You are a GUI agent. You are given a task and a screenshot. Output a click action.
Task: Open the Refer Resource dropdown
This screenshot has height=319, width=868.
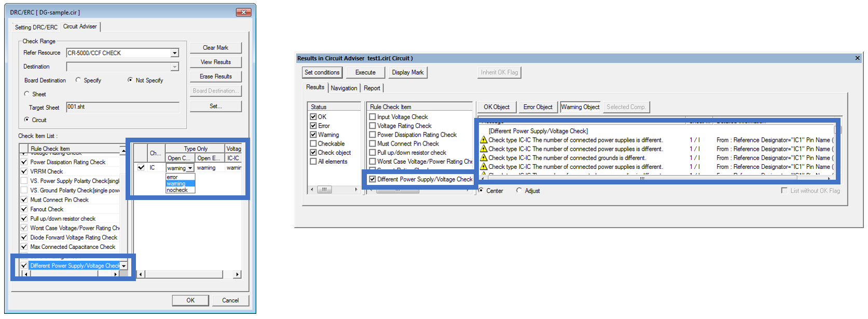[x=175, y=53]
